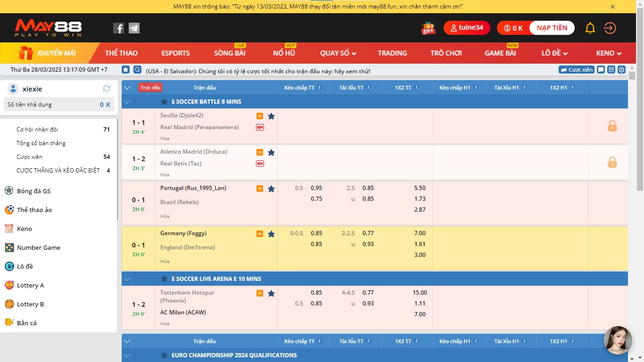
Task: Click the Cược xiên parlay button
Action: click(576, 70)
